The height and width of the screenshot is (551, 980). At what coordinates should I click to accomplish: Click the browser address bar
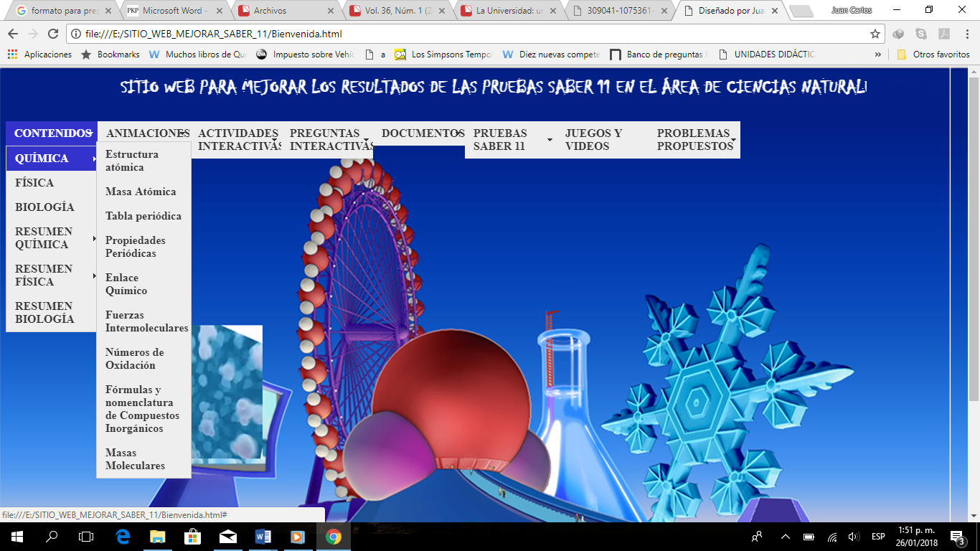pyautogui.click(x=459, y=34)
